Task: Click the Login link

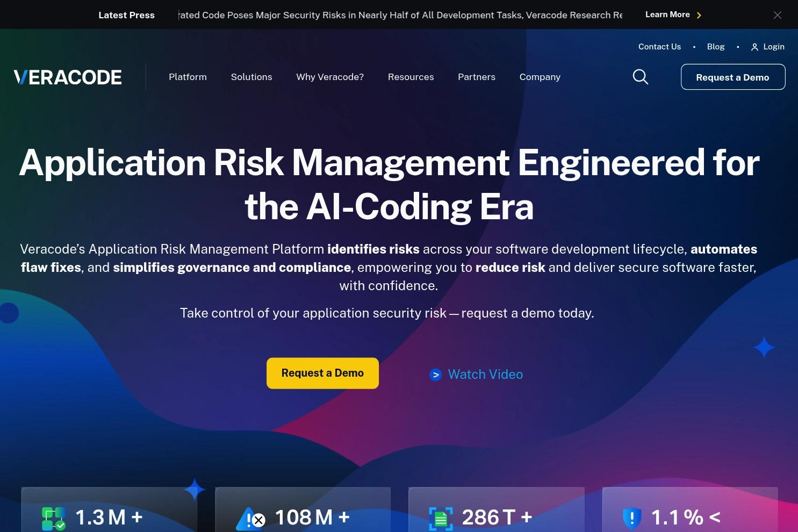Action: (774, 47)
